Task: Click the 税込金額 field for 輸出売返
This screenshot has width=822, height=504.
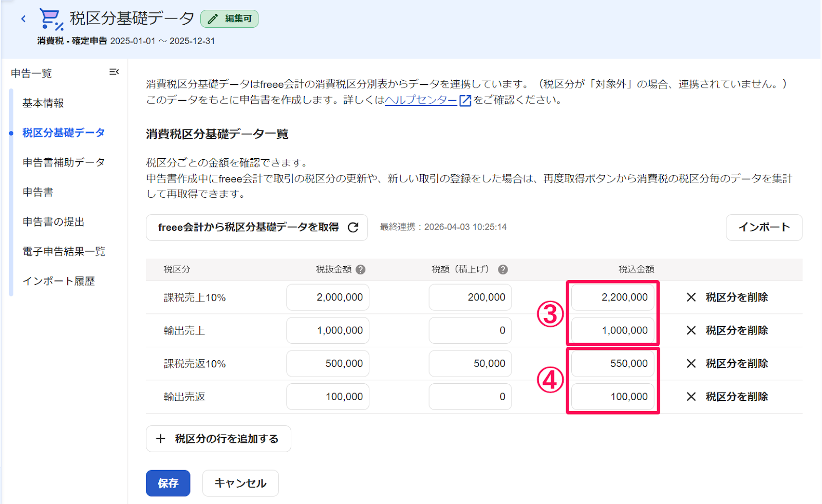Action: coord(613,397)
